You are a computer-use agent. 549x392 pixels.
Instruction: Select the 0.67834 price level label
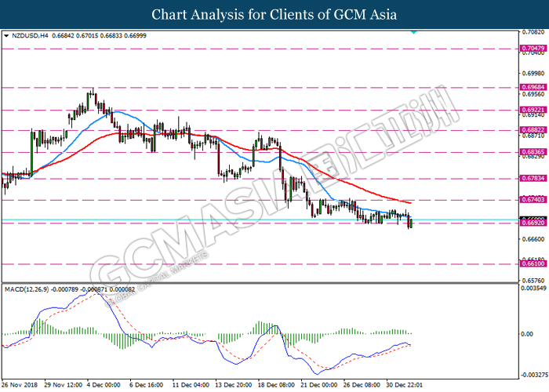coord(533,178)
